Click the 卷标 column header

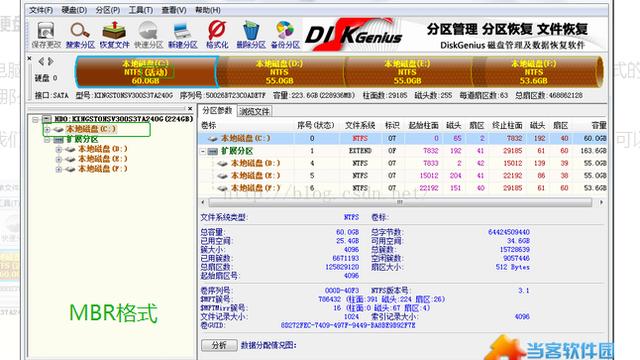click(209, 125)
